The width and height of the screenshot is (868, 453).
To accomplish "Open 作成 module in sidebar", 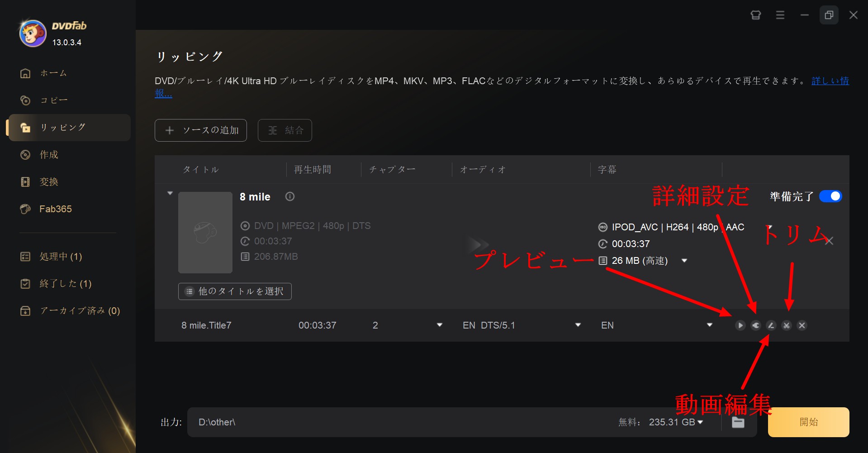I will click(40, 155).
